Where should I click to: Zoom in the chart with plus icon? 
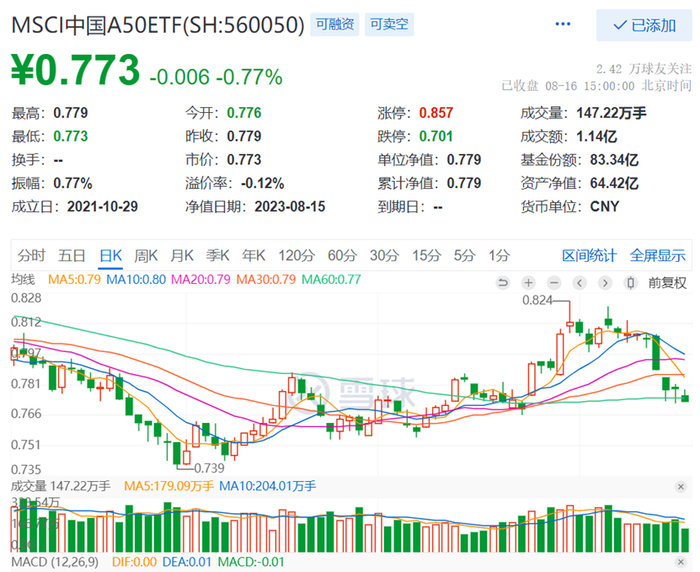(x=528, y=283)
